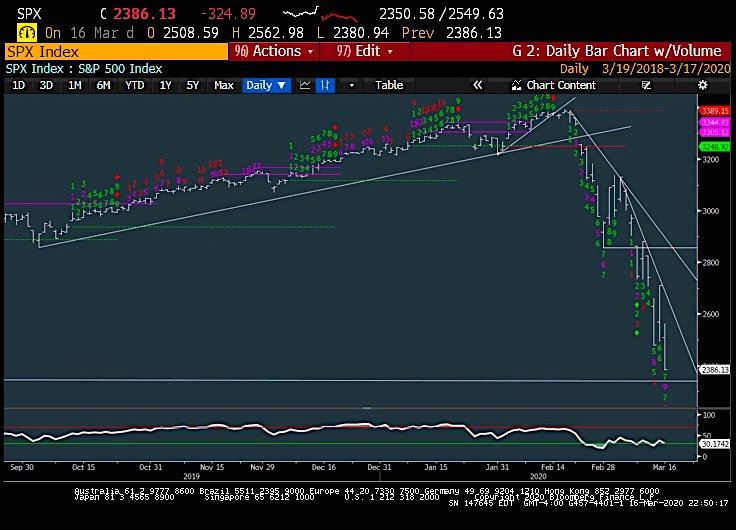
Task: Open the 96) Actions menu
Action: tap(274, 51)
